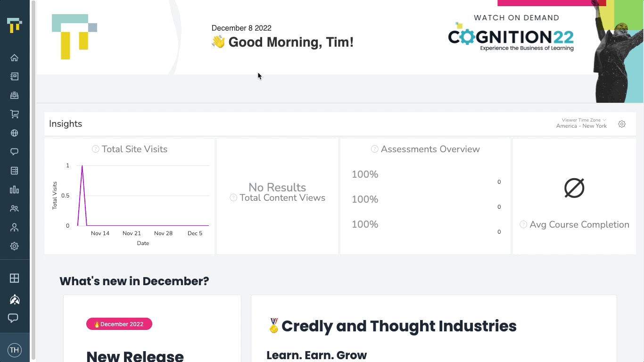This screenshot has width=644, height=362.
Task: Click the globe icon in the left navigation
Action: click(15, 132)
